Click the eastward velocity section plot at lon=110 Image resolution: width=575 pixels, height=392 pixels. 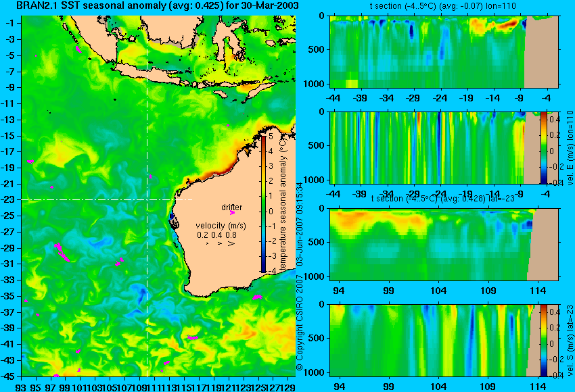[444, 147]
